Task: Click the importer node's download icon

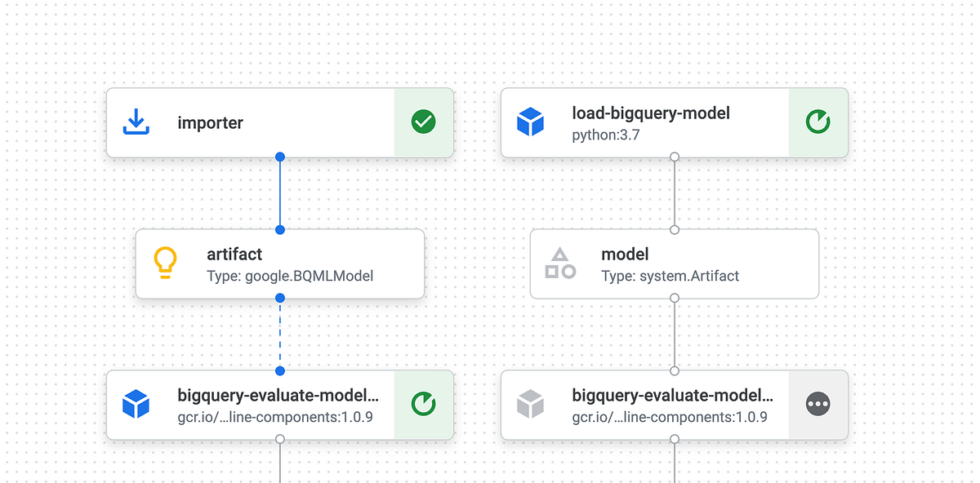Action: pos(137,122)
